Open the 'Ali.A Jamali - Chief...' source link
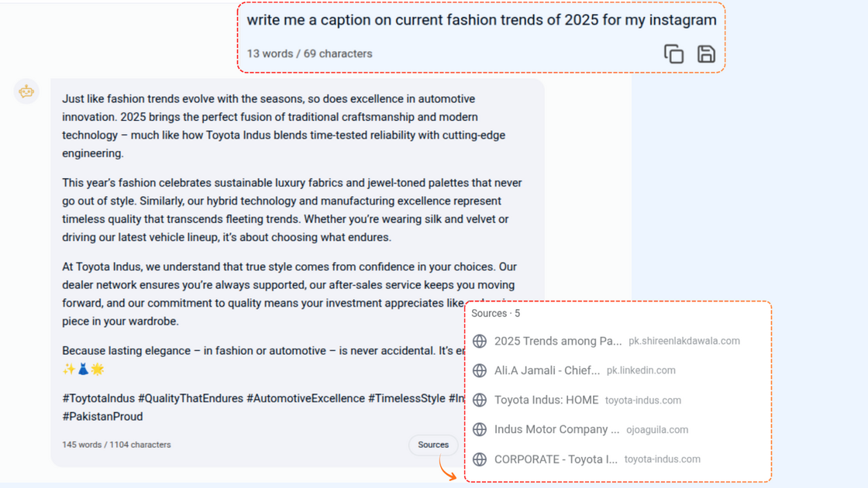This screenshot has height=488, width=868. point(547,371)
